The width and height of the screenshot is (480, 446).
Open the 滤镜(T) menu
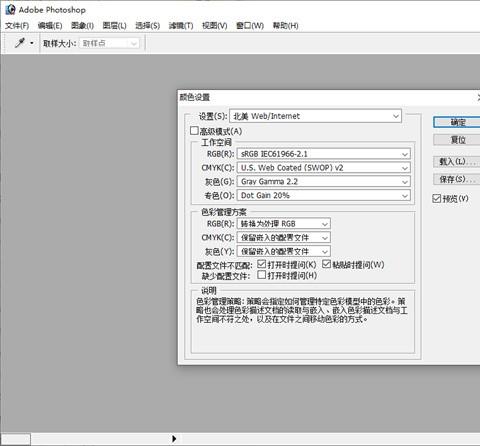point(181,26)
